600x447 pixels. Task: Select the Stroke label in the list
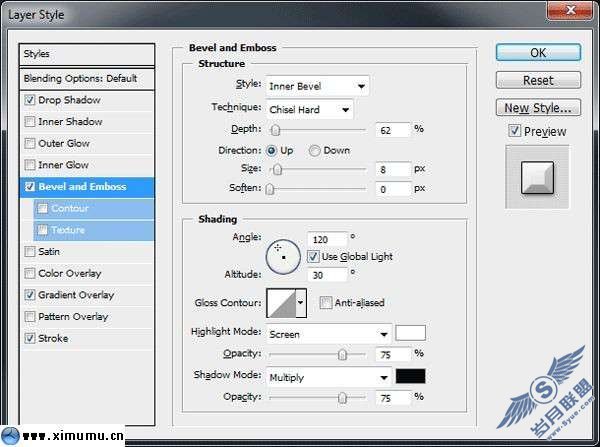[x=53, y=338]
